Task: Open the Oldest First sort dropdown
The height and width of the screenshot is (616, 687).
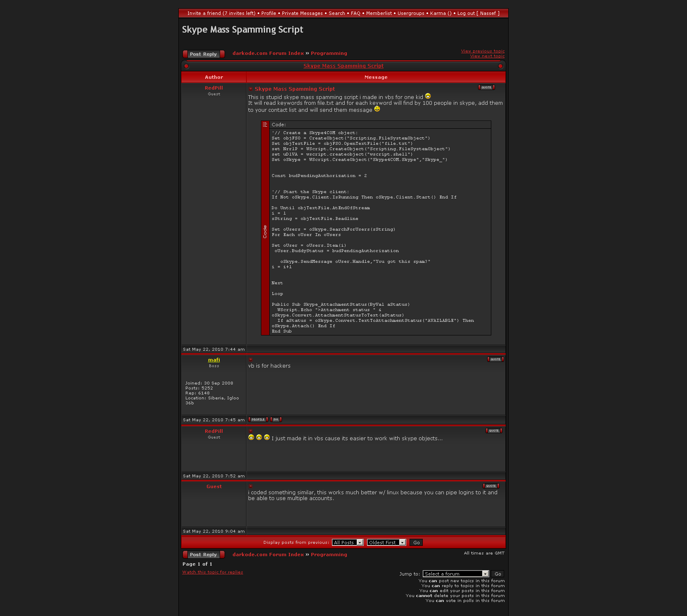Action: coord(386,543)
